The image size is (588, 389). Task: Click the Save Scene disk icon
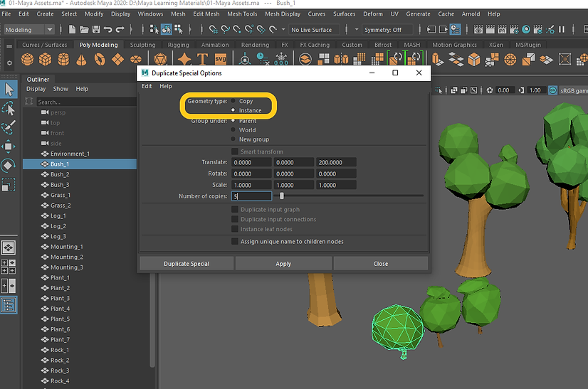96,29
